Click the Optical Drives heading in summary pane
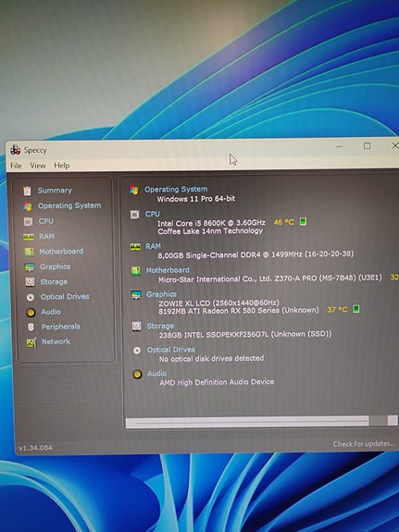The image size is (399, 532). click(171, 350)
